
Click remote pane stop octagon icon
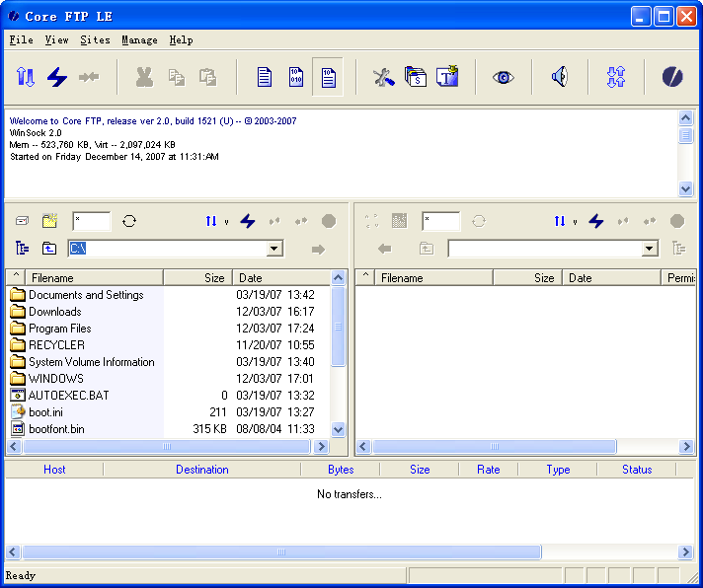(x=677, y=221)
